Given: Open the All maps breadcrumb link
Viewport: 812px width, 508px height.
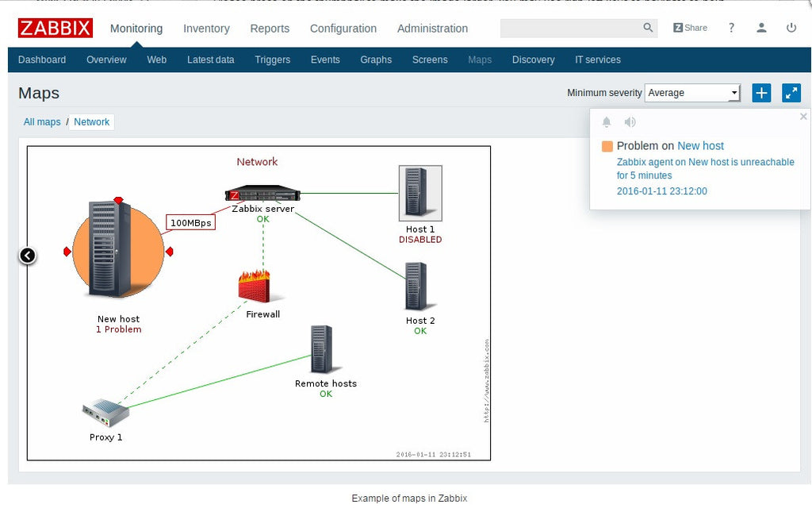Looking at the screenshot, I should pyautogui.click(x=41, y=121).
